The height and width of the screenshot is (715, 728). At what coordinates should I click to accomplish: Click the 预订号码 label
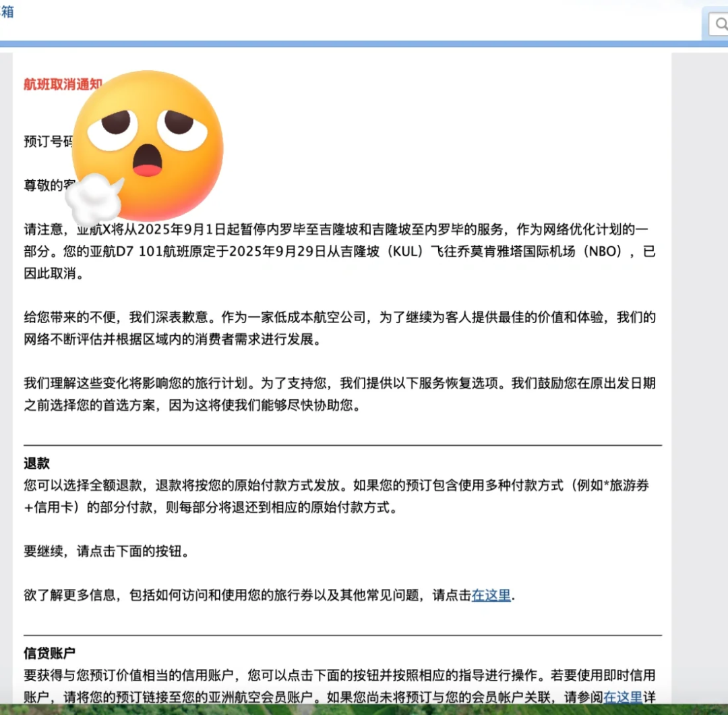point(49,141)
